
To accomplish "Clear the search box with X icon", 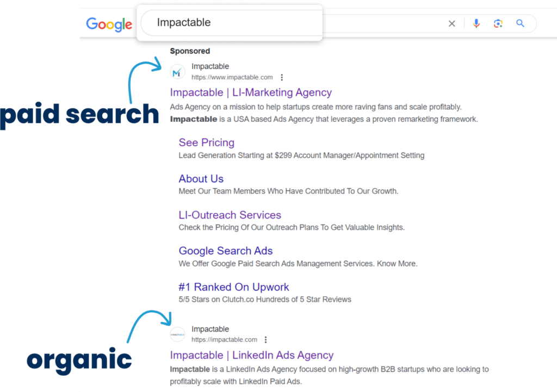I will click(x=451, y=23).
